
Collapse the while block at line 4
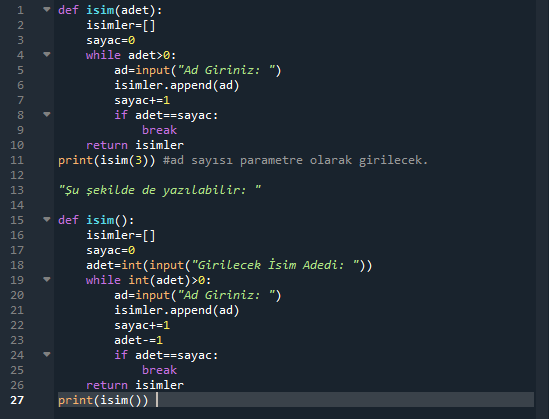pos(47,55)
